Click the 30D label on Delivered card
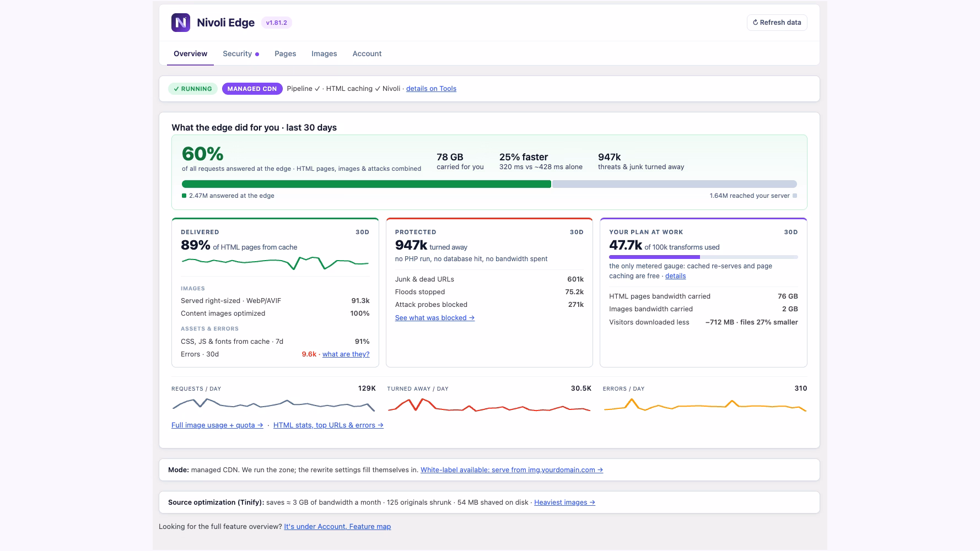Viewport: 980px width, 551px height. coord(362,232)
